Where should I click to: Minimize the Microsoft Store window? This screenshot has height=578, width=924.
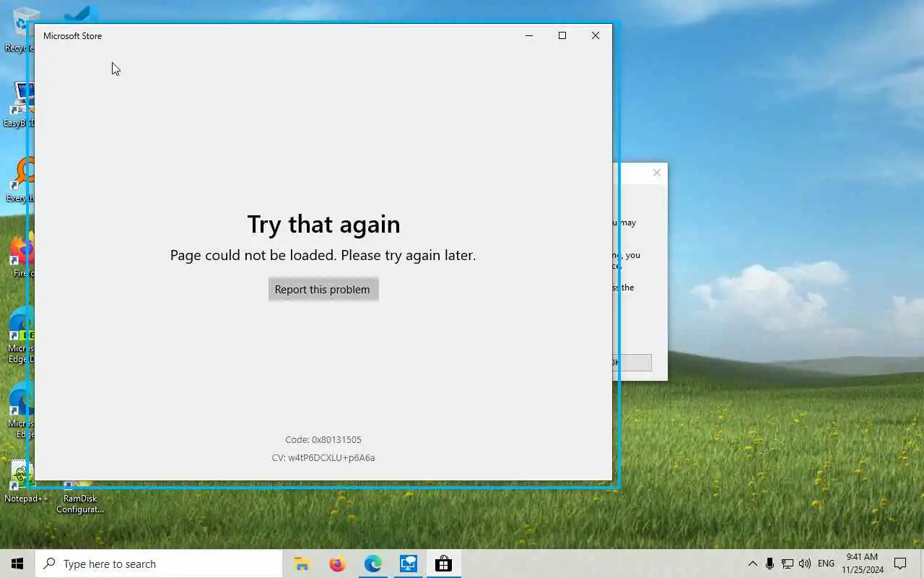529,35
